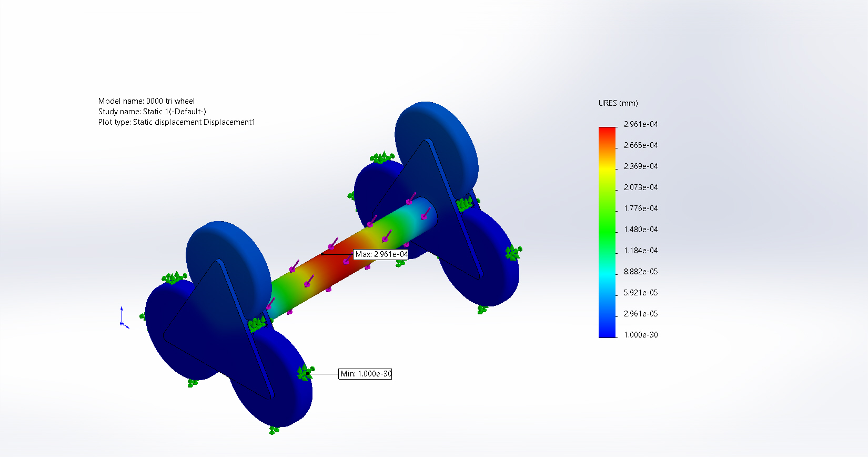
Task: Click the 'Model name: 0000 tri wheel' text
Action: coord(146,101)
